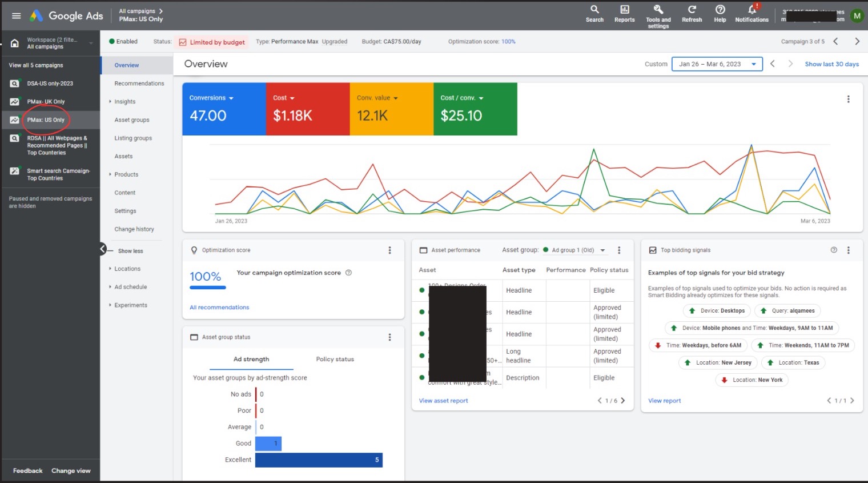Screen dimensions: 868x483
Task: Click the PMax- UK Only campaign icon
Action: click(15, 102)
